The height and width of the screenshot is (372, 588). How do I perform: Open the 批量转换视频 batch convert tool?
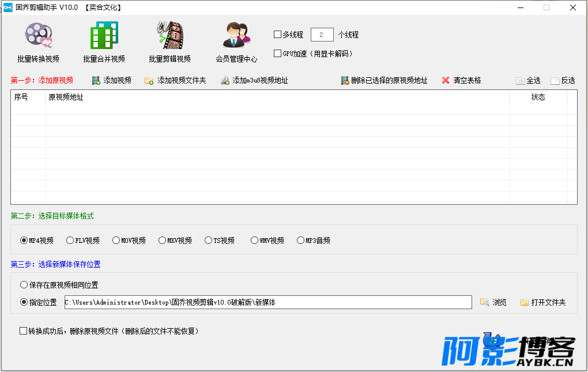pyautogui.click(x=38, y=42)
